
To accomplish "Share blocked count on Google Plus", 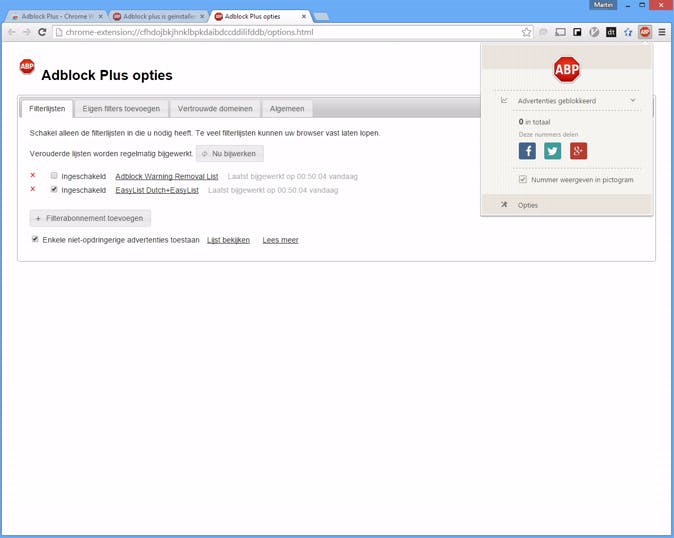I will coord(578,151).
